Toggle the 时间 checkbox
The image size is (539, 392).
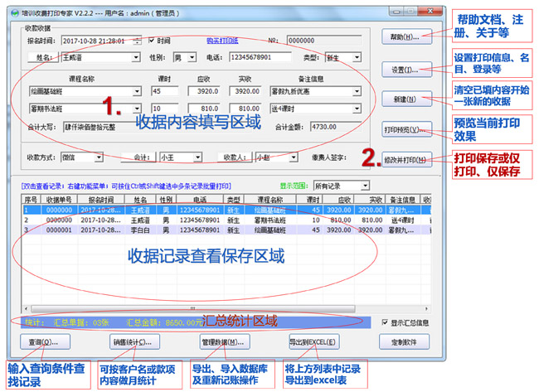tap(150, 40)
